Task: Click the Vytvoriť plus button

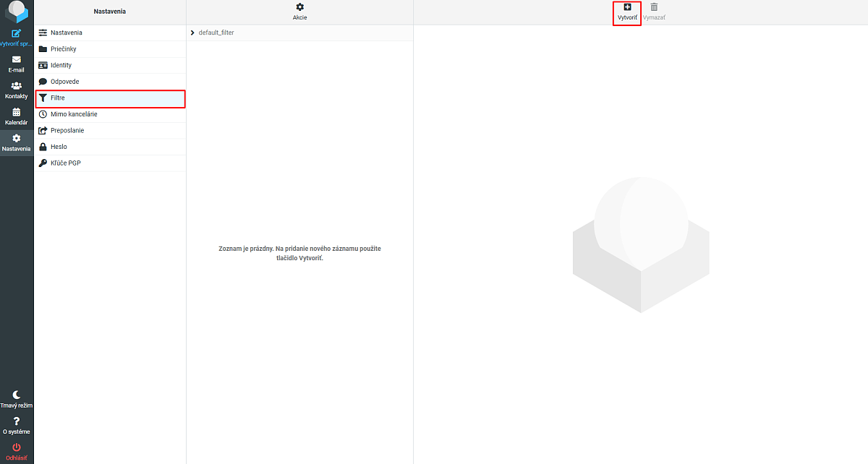Action: click(x=627, y=7)
